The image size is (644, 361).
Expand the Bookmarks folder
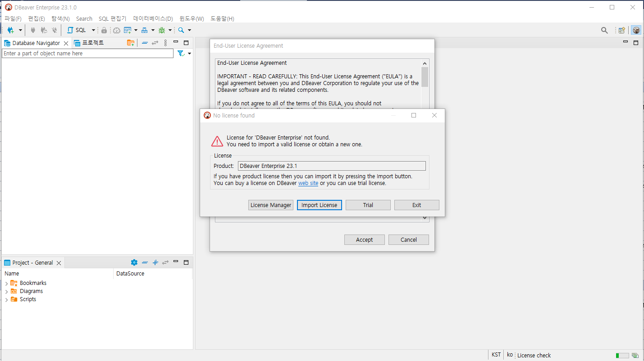coord(6,284)
